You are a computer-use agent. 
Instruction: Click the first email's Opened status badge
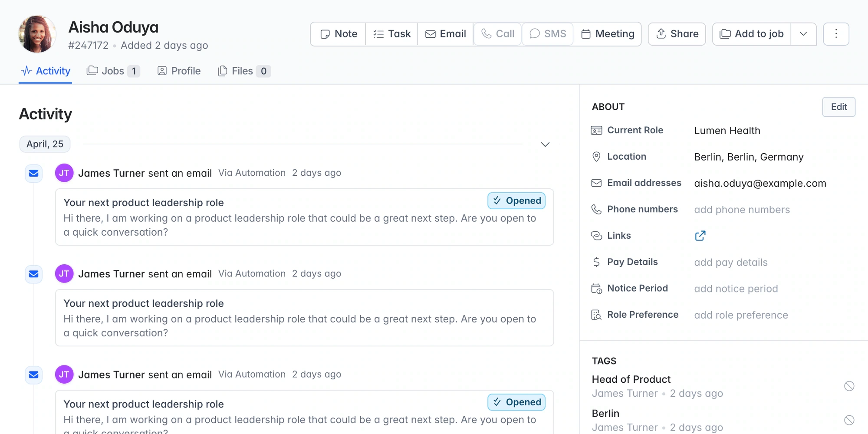(516, 201)
